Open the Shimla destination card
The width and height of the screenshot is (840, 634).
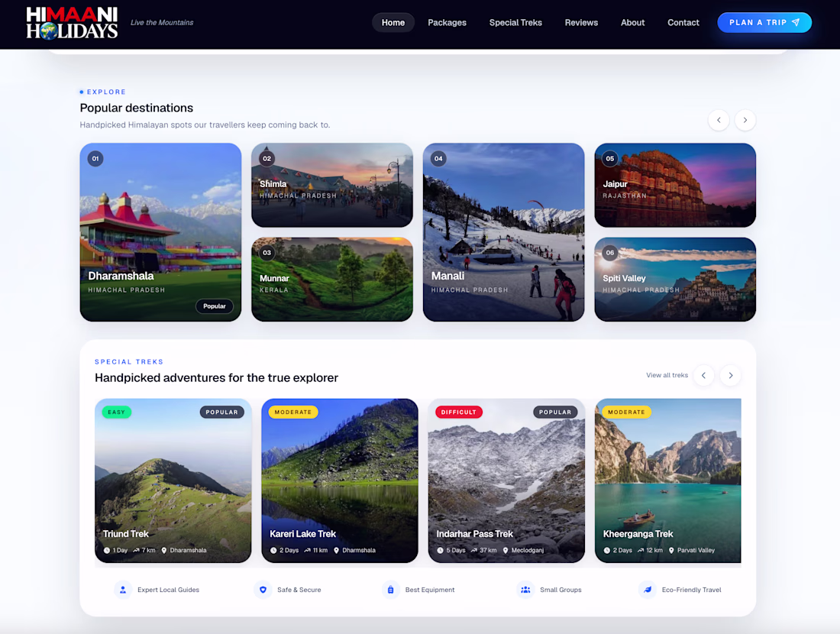332,185
